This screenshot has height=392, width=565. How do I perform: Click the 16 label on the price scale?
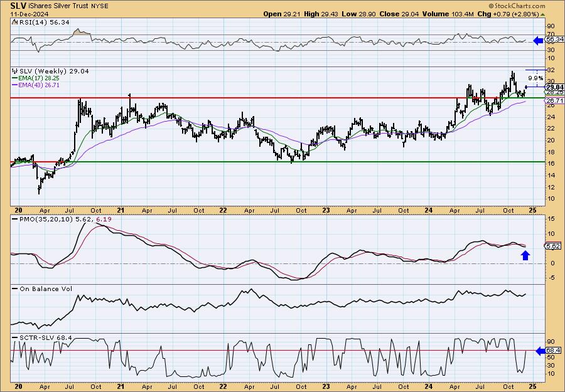click(551, 164)
